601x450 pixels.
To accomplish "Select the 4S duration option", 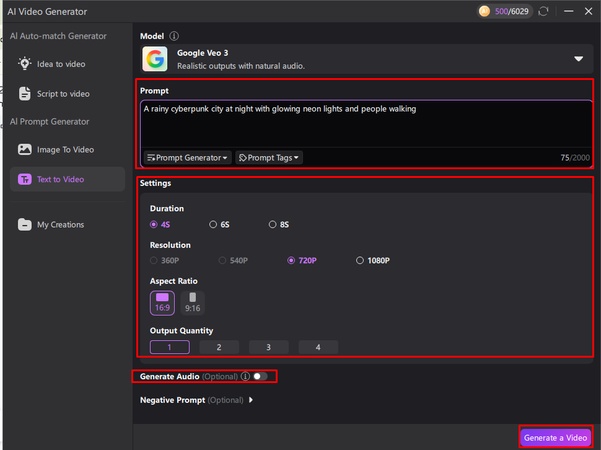I will coord(160,225).
